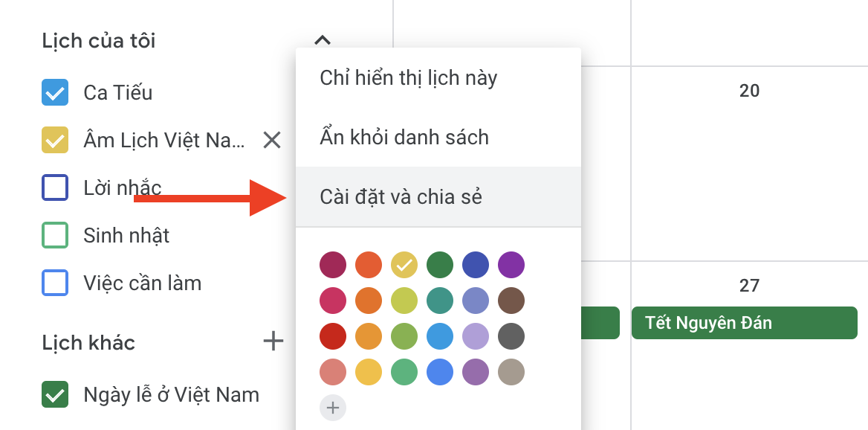Image resolution: width=868 pixels, height=430 pixels.
Task: Uncheck the Ca Tiếu calendar checkbox
Action: pos(55,92)
